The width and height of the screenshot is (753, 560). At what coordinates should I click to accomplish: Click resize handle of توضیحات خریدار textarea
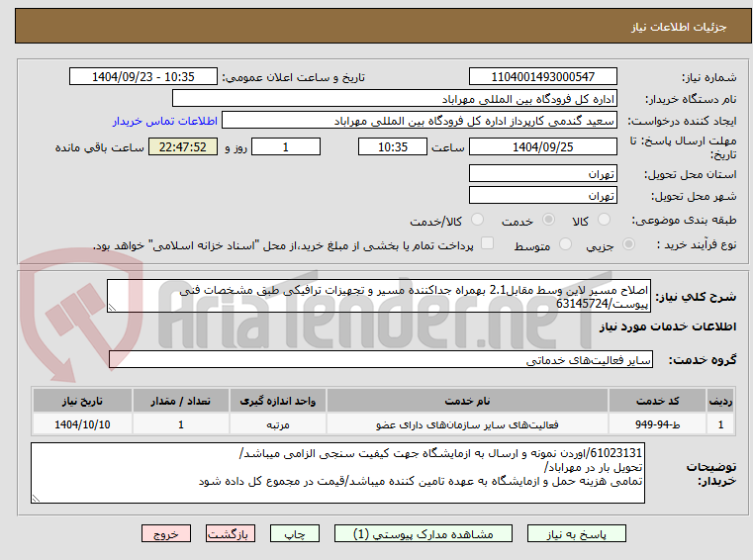(36, 499)
